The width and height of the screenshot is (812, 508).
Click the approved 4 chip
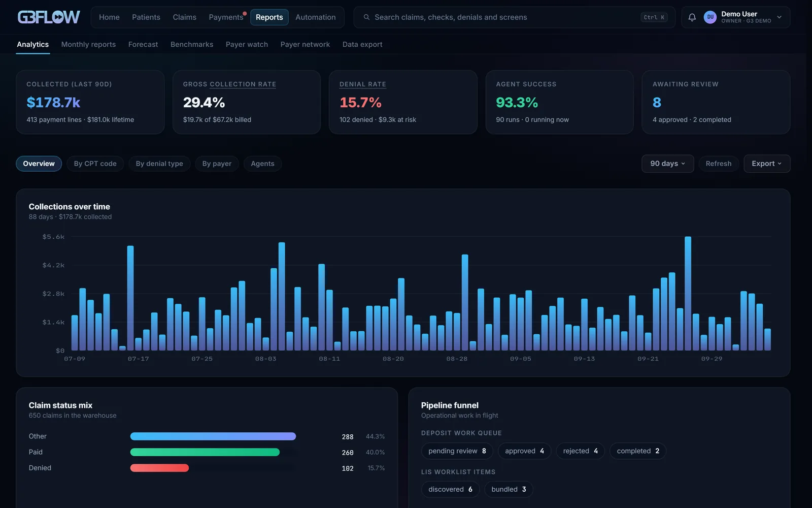click(x=525, y=451)
